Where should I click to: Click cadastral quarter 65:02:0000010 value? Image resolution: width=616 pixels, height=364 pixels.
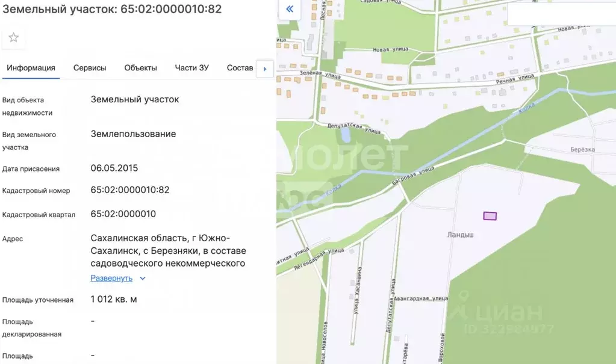pos(123,214)
